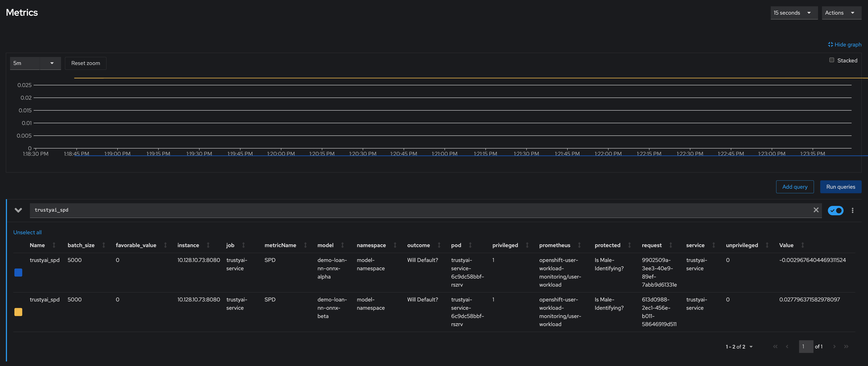Sort by model column icon

click(343, 245)
